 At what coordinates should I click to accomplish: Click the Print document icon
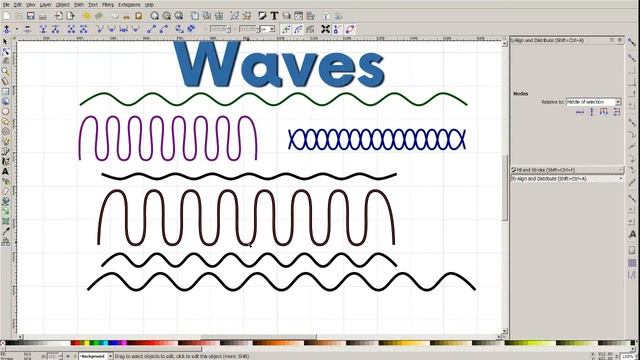pyautogui.click(x=43, y=16)
